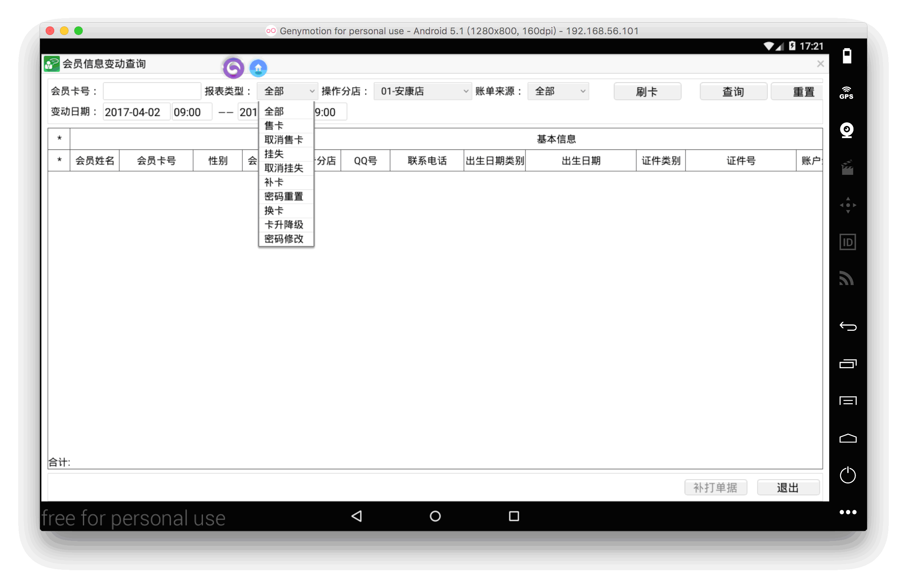
Task: Click the sidebar menu button
Action: click(847, 401)
